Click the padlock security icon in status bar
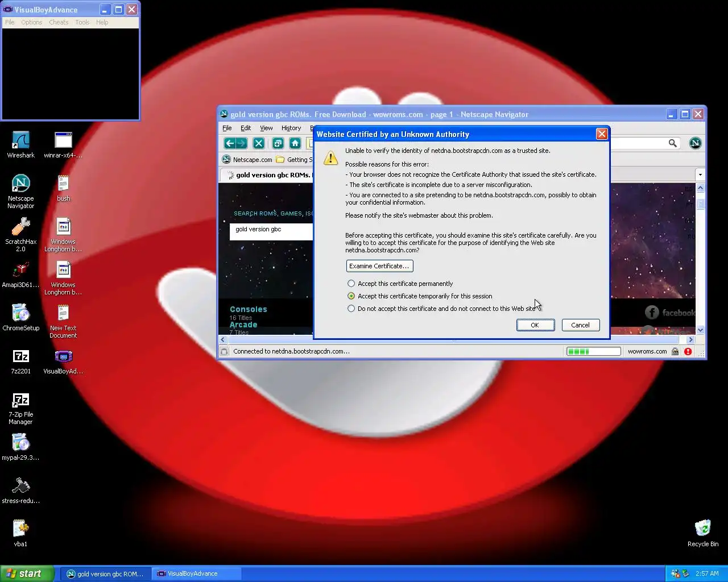Image resolution: width=728 pixels, height=582 pixels. click(675, 351)
